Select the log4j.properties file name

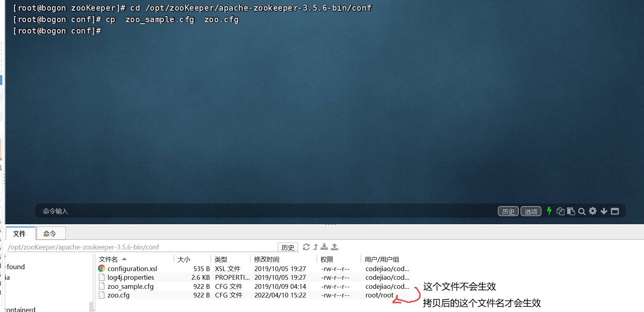(131, 277)
